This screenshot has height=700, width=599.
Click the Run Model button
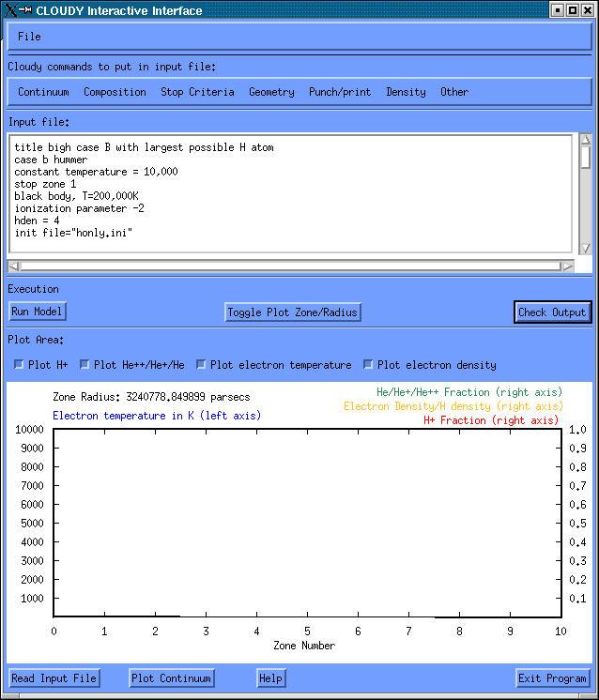pyautogui.click(x=38, y=312)
